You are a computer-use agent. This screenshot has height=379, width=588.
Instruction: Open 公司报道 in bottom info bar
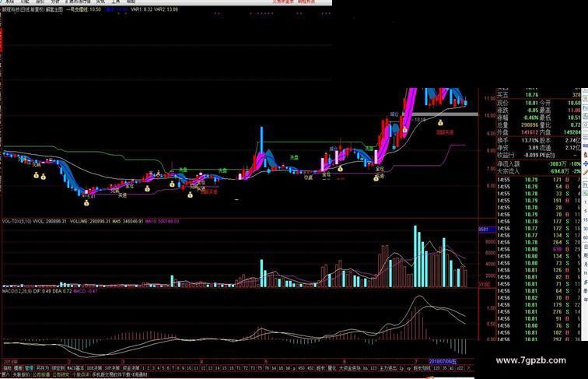click(41, 374)
